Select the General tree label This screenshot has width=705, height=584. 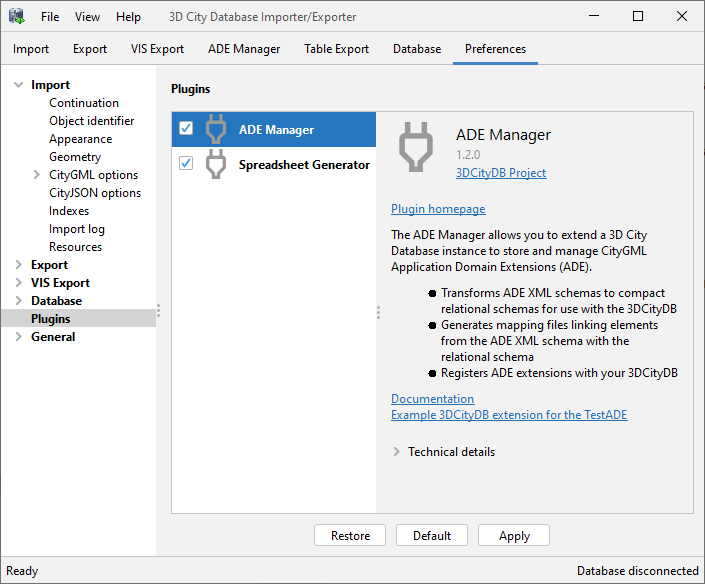(x=53, y=337)
